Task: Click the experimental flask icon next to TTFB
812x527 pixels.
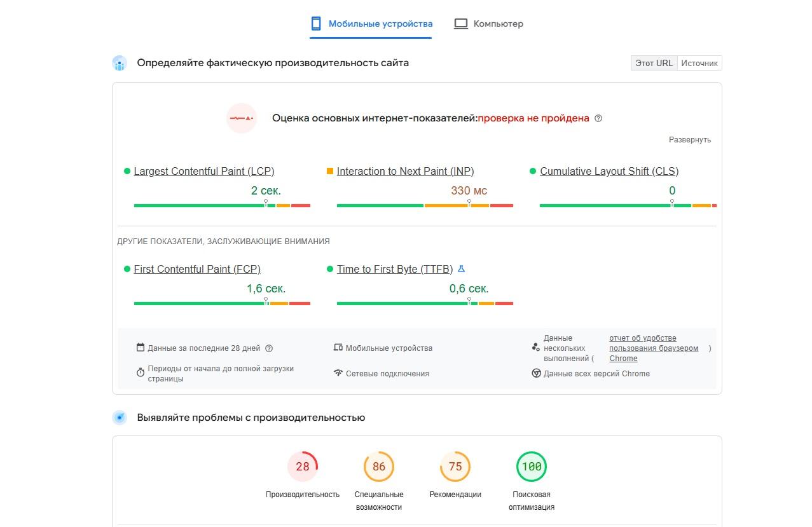Action: click(462, 269)
